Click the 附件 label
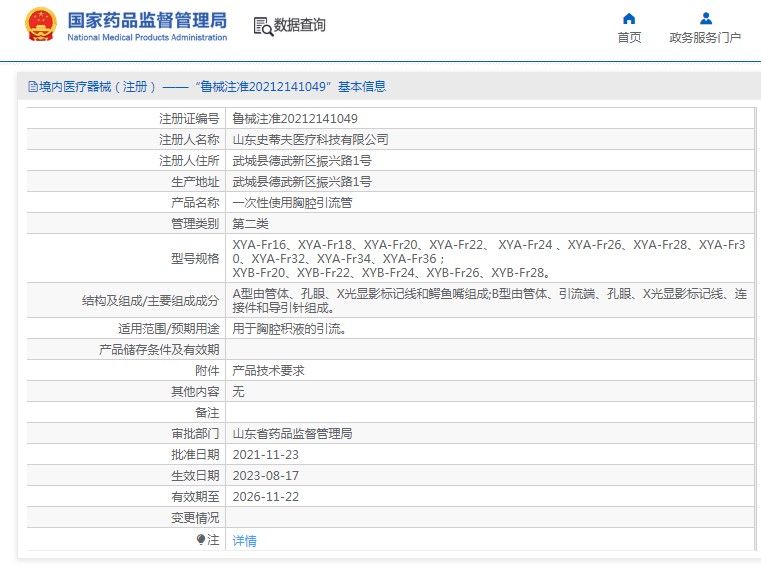This screenshot has width=761, height=568. click(207, 371)
